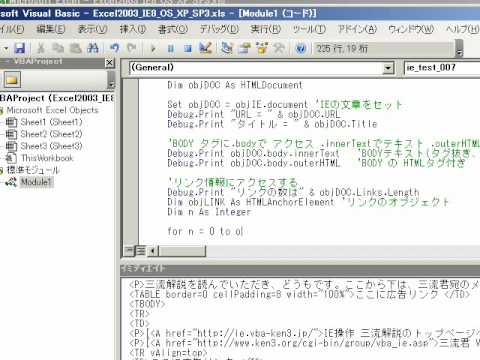Click the code window margin indicator bar

coord(131,162)
